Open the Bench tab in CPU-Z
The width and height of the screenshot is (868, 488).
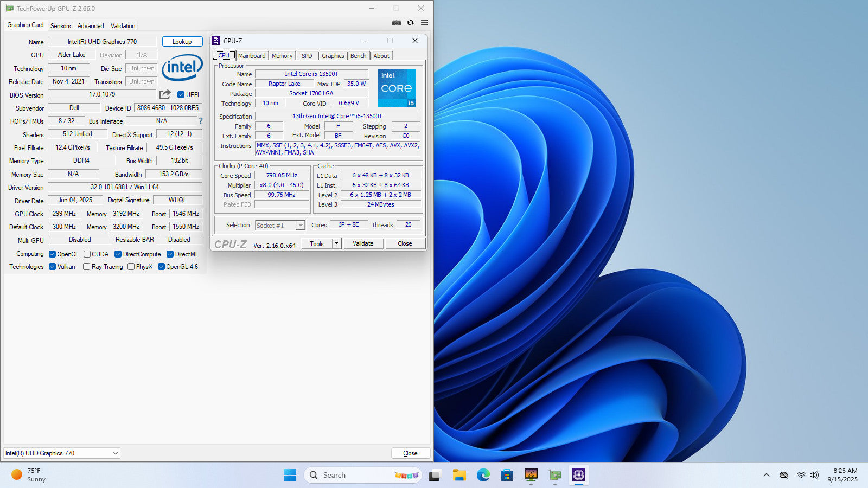click(358, 56)
